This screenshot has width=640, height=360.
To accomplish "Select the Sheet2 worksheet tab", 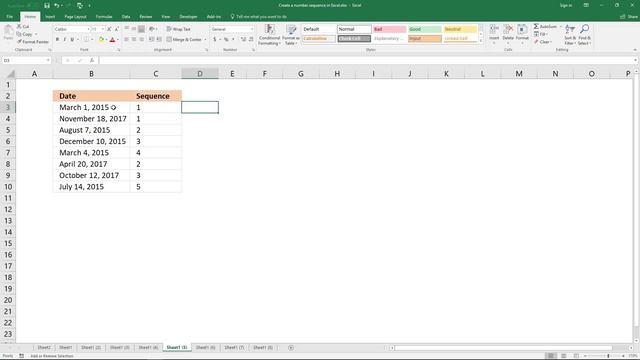I will (x=44, y=348).
